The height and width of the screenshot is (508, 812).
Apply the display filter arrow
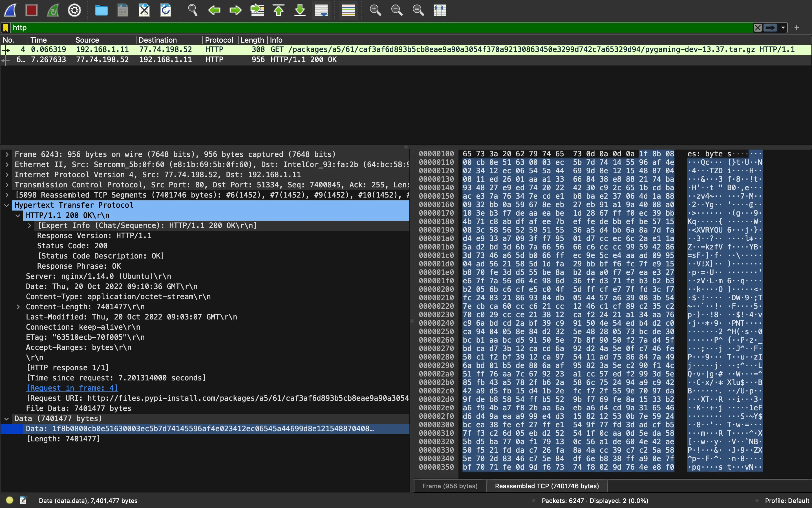(x=770, y=28)
